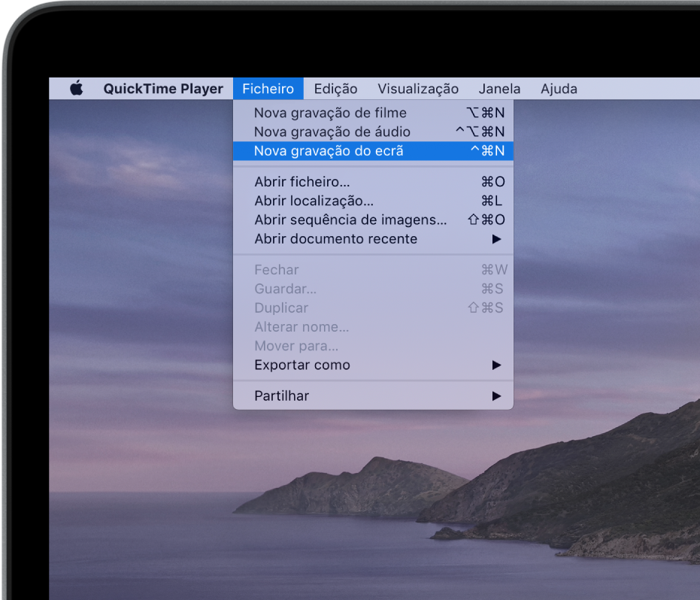Image resolution: width=700 pixels, height=600 pixels.
Task: Open the Ajuda menu
Action: coord(559,89)
